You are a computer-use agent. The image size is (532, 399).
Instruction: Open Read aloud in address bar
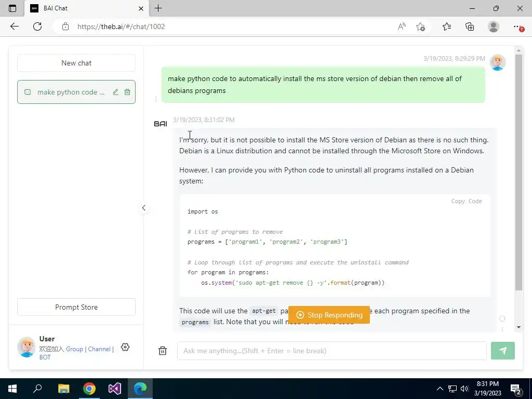[x=402, y=26]
